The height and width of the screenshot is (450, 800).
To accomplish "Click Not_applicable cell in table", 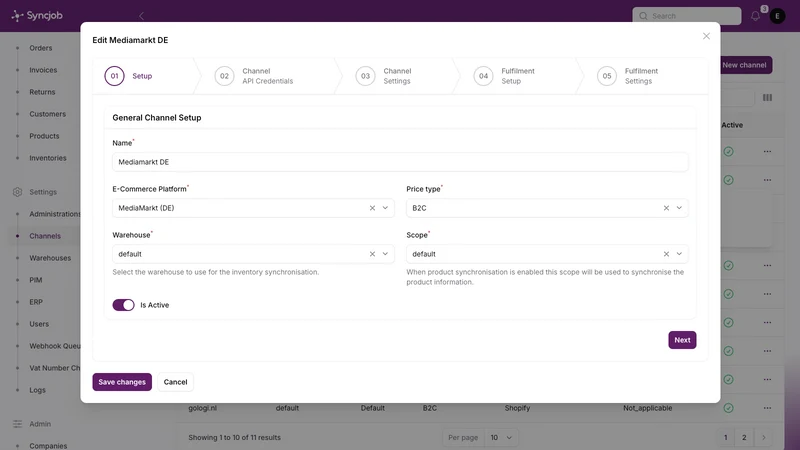I will (647, 408).
